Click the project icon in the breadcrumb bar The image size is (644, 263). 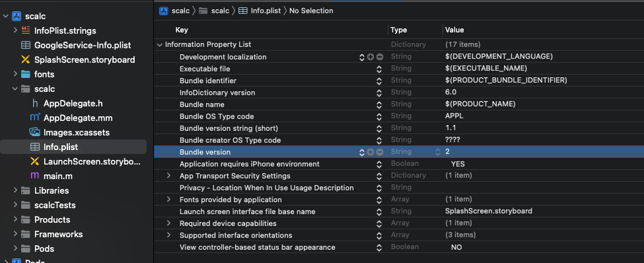pyautogui.click(x=163, y=11)
